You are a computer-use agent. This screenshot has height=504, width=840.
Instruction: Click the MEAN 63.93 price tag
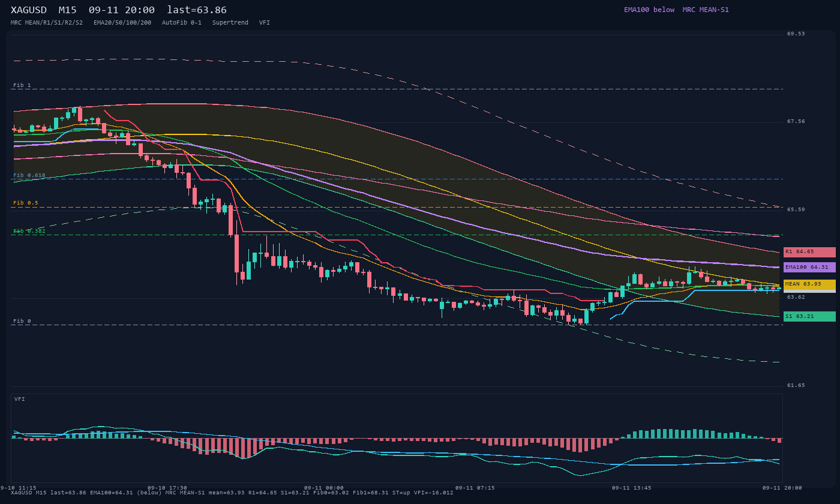pos(809,284)
